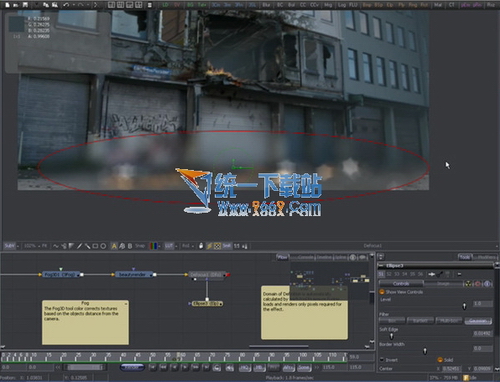
Task: Switch to the Tools tab
Action: [x=465, y=257]
